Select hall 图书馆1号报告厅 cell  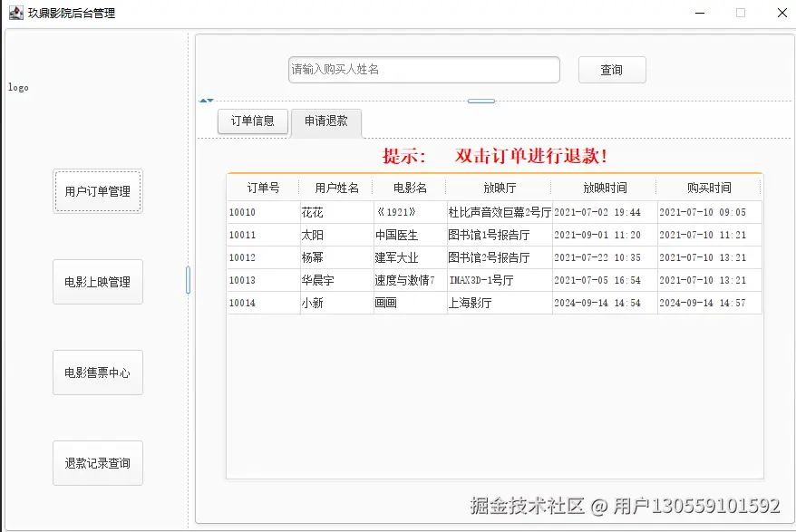click(x=500, y=235)
